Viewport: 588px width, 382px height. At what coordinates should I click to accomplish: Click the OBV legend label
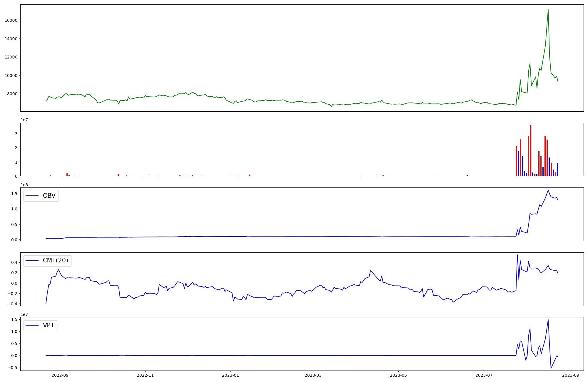[49, 196]
